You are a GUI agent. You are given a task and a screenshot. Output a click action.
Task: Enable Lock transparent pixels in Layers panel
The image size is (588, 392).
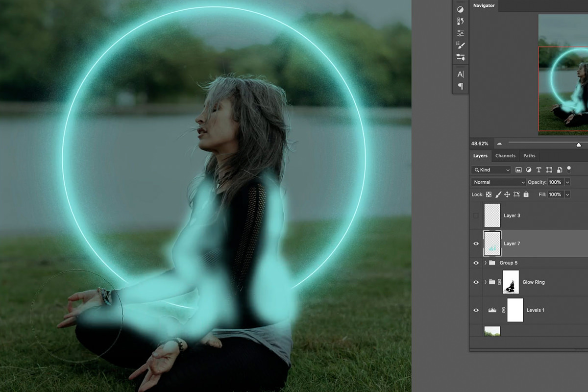tap(489, 195)
